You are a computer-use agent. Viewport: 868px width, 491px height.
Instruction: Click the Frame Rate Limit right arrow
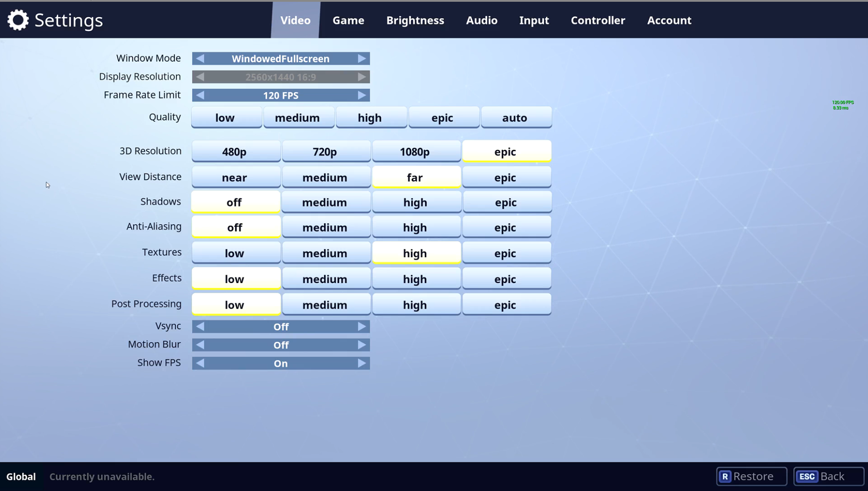click(x=362, y=95)
